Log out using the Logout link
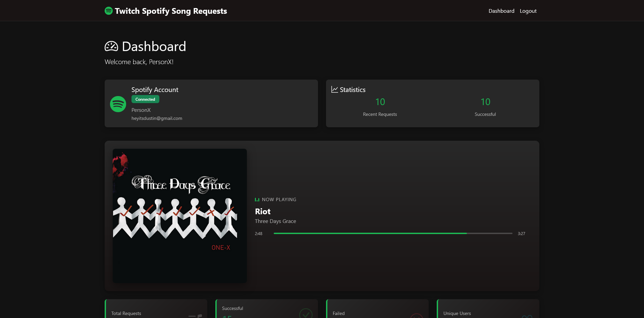Image resolution: width=644 pixels, height=318 pixels. 528,11
